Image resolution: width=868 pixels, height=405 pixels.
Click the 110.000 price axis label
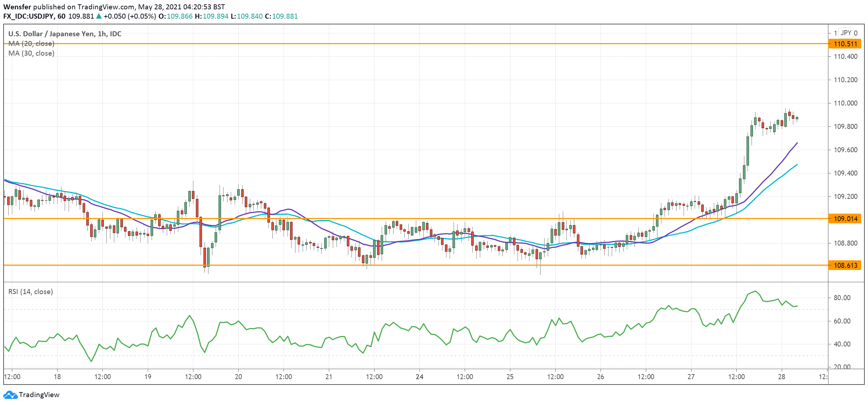tap(845, 103)
